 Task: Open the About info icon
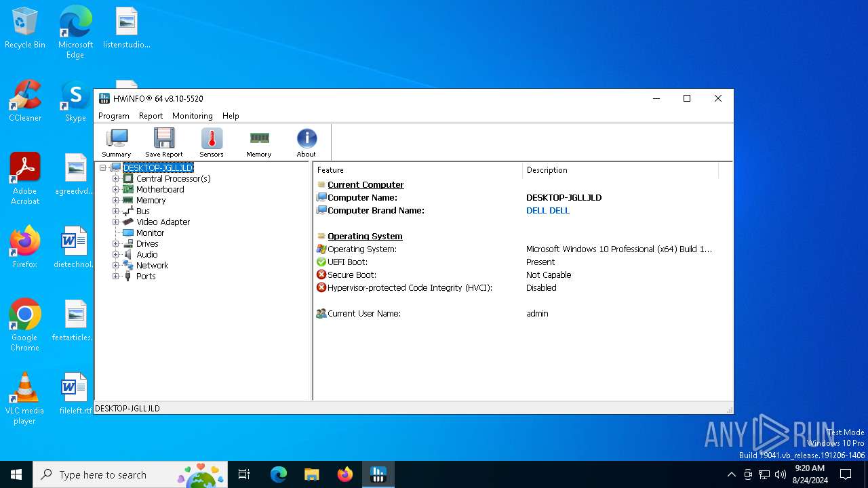pyautogui.click(x=307, y=142)
